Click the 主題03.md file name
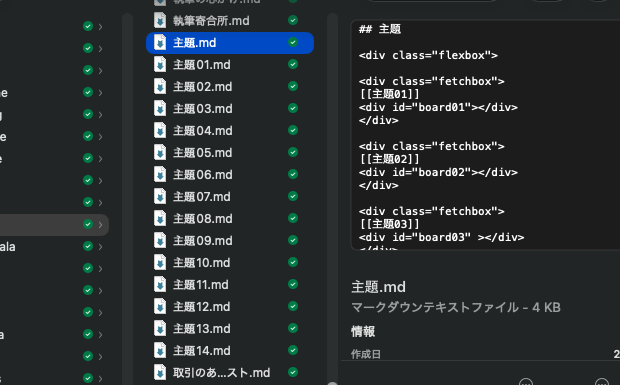The height and width of the screenshot is (385, 620). pos(202,109)
